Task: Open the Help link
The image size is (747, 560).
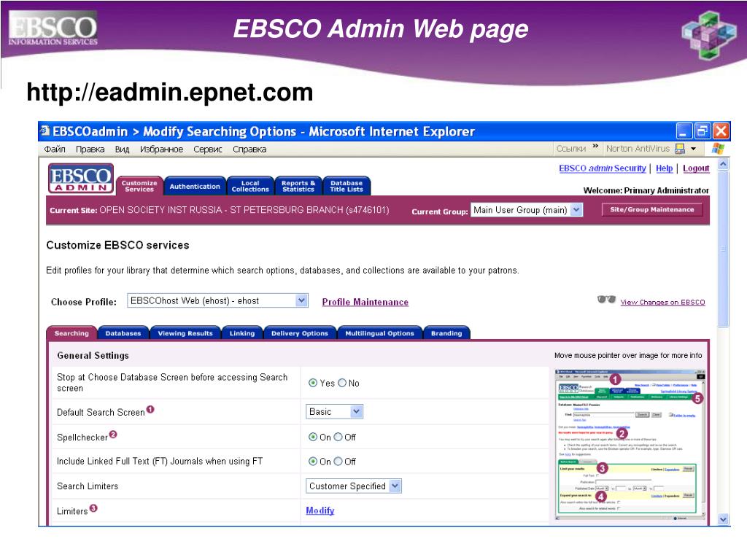Action: 664,168
